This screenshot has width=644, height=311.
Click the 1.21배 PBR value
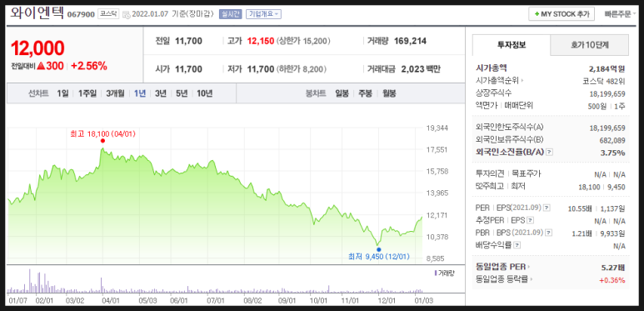[582, 233]
